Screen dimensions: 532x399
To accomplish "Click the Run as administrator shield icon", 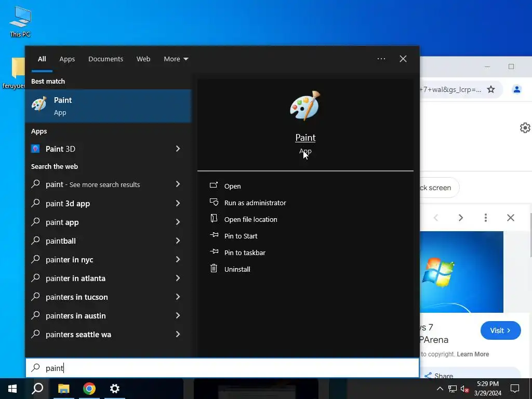I will pos(214,202).
